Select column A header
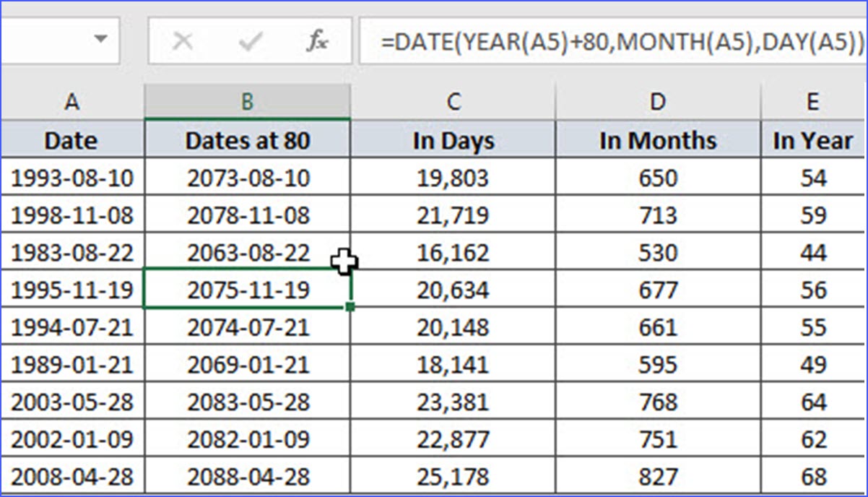Viewport: 868px width, 497px height. (71, 102)
